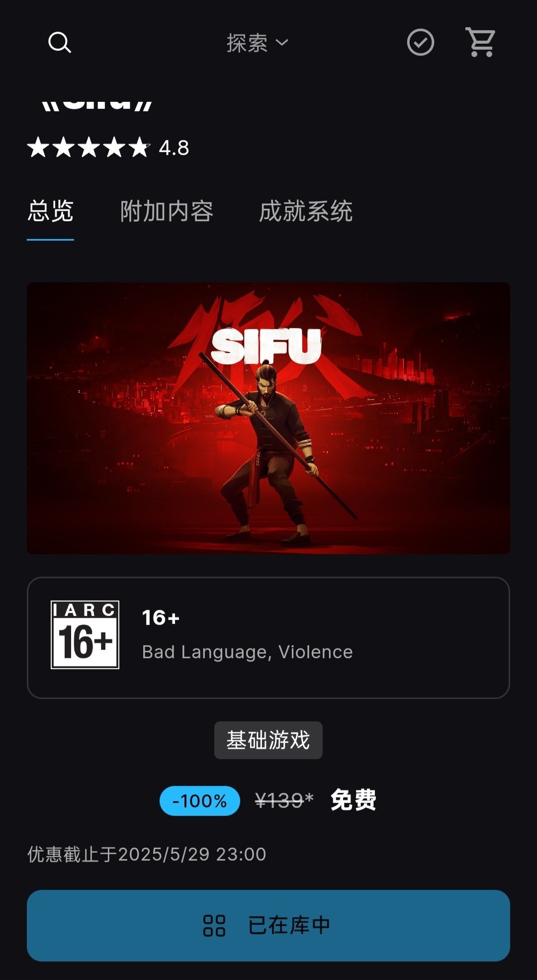Click the IARC 16+ rating badge

pyautogui.click(x=85, y=635)
